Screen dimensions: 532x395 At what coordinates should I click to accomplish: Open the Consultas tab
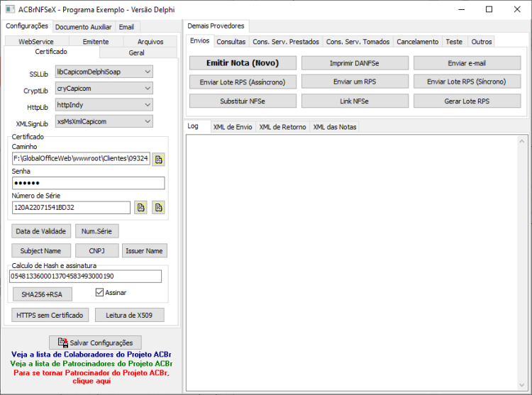(x=231, y=42)
